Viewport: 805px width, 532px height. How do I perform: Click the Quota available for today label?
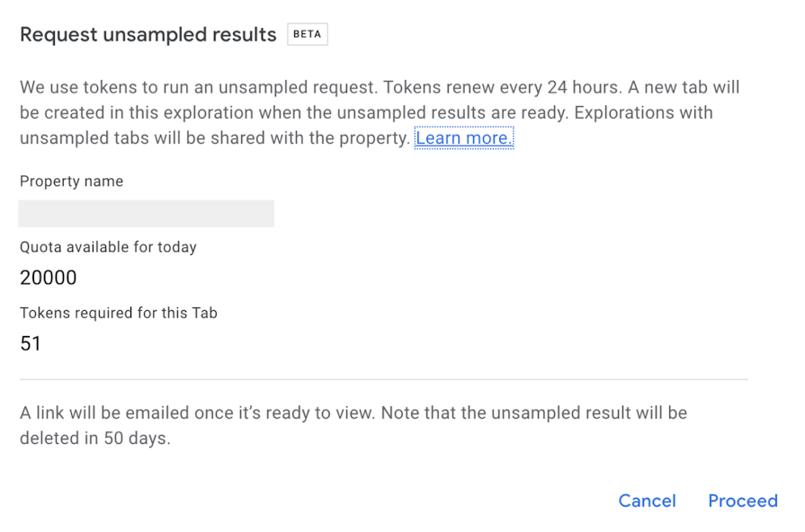pyautogui.click(x=108, y=246)
